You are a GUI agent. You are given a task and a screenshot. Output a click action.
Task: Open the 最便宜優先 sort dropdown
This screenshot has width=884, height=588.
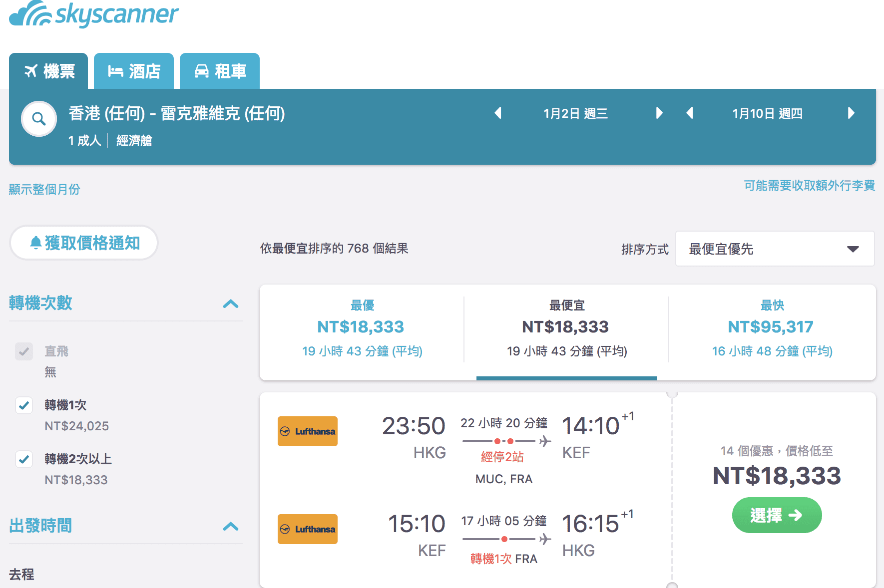[x=775, y=249]
